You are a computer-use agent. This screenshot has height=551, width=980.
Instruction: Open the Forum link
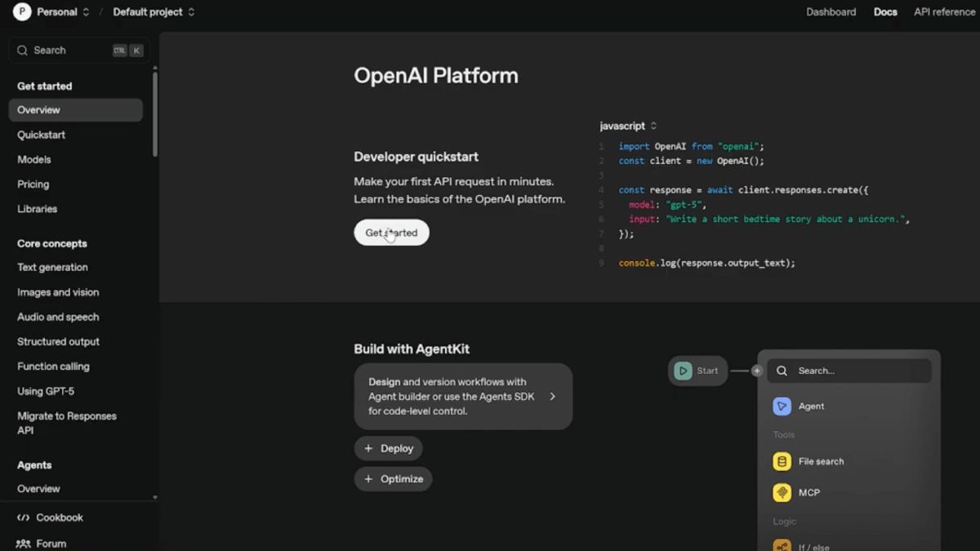51,544
